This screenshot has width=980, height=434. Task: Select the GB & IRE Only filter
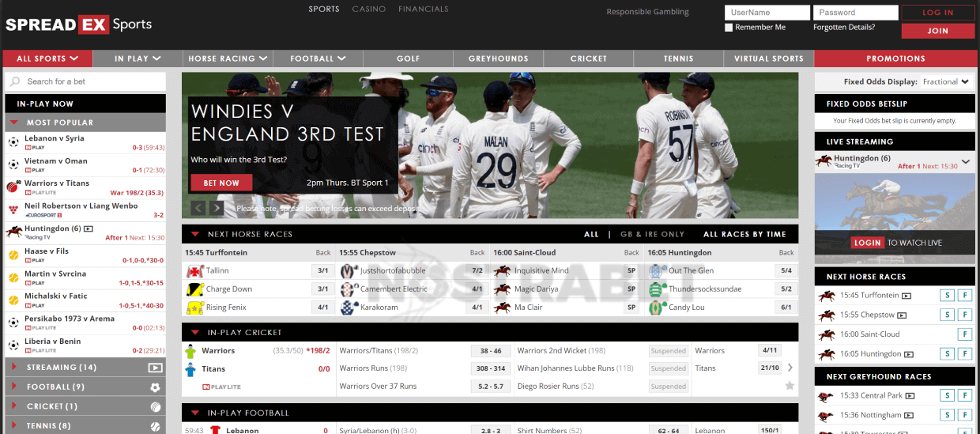652,235
